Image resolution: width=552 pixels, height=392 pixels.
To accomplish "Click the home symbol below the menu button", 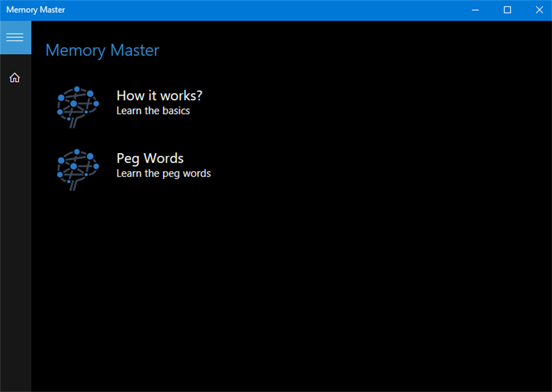I will tap(14, 77).
